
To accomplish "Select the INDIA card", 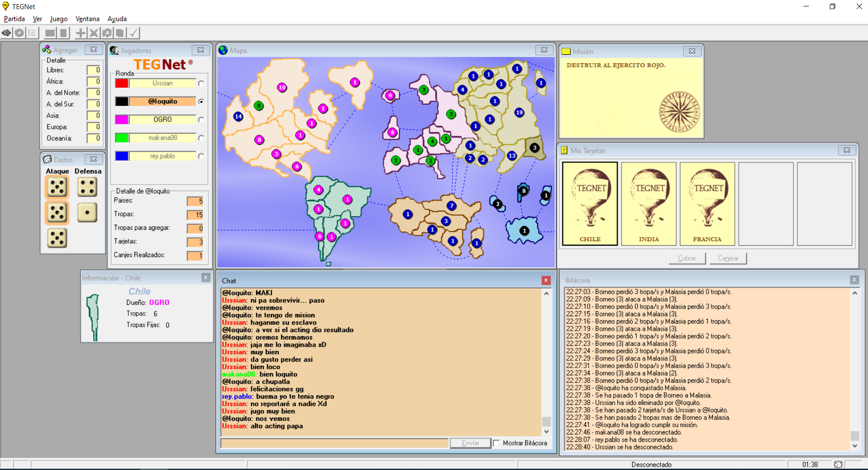I will pyautogui.click(x=649, y=204).
